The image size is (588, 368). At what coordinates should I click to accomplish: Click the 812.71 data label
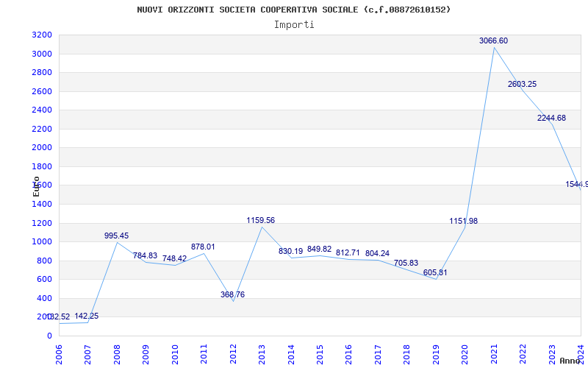348,252
